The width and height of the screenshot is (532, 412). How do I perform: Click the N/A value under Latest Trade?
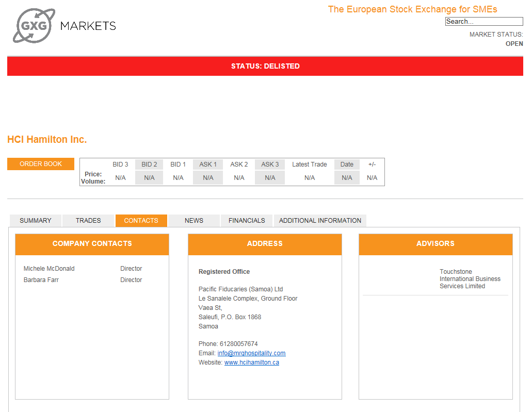(x=310, y=178)
